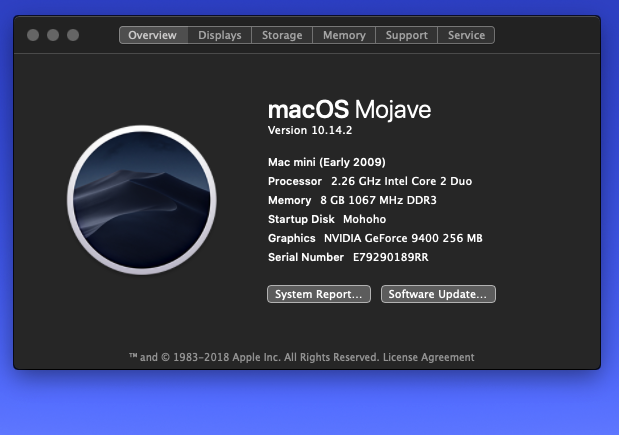
Task: Click the Graphics label
Action: [x=291, y=238]
